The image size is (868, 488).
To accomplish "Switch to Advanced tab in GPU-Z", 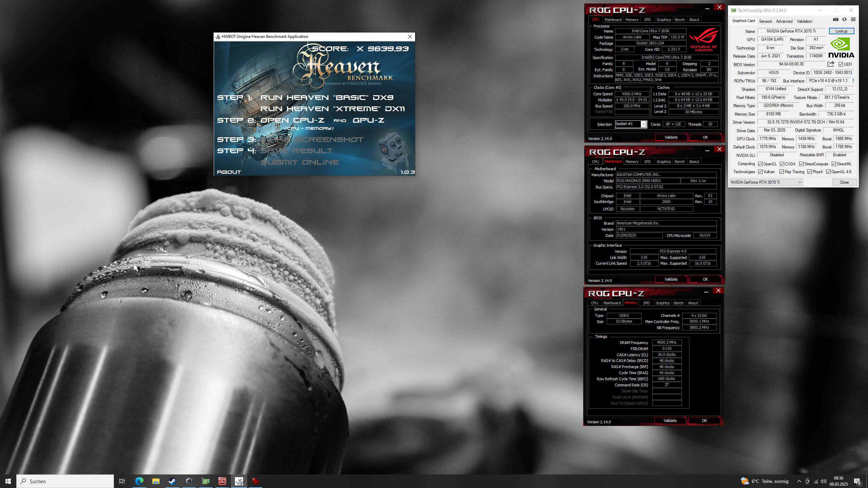I will click(x=784, y=21).
